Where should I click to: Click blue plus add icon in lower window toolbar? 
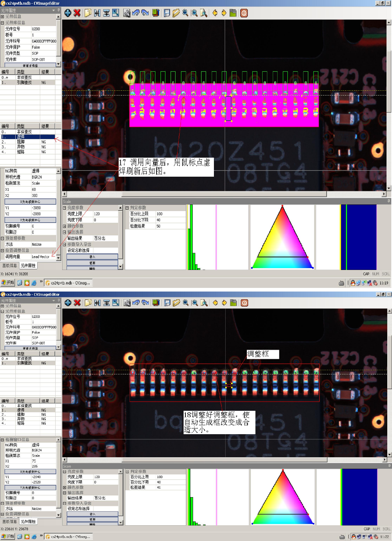(68, 303)
